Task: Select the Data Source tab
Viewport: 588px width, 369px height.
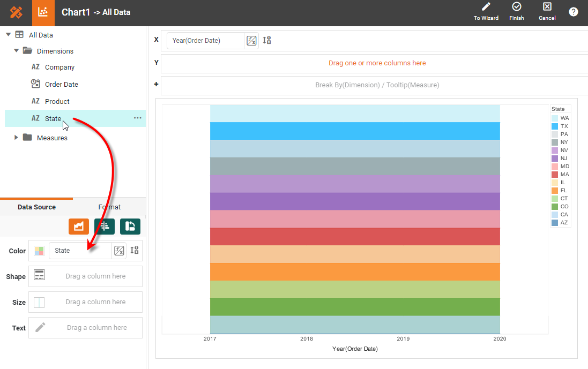Action: pyautogui.click(x=36, y=207)
